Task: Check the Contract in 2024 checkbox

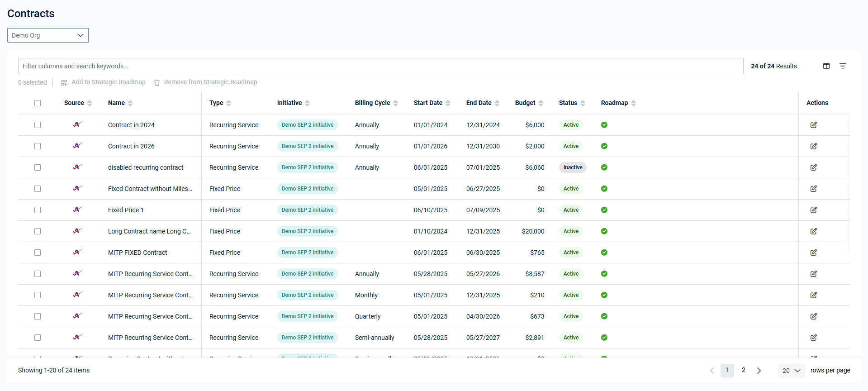Action: [x=38, y=125]
